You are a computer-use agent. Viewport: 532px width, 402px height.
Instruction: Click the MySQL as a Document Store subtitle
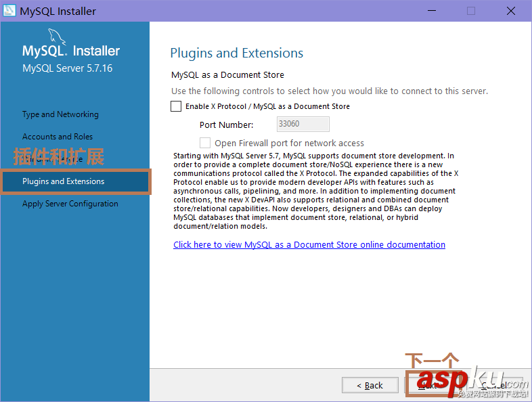[227, 75]
